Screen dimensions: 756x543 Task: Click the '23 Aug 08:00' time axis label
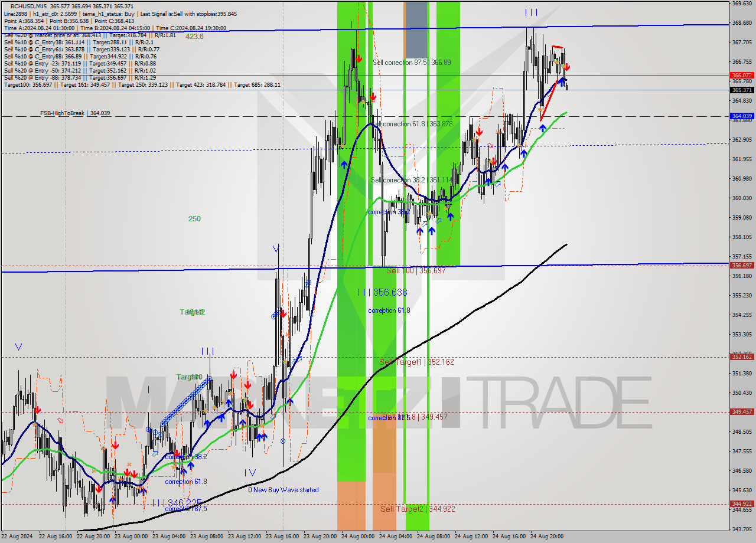point(207,537)
